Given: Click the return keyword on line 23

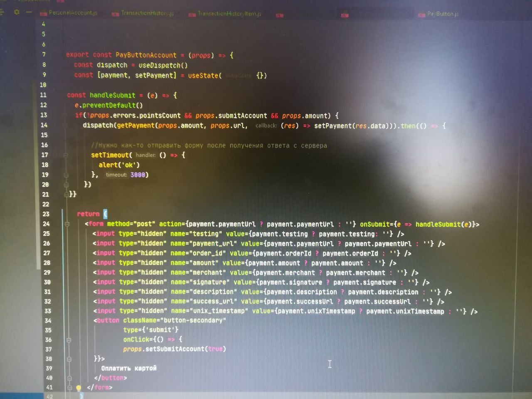Looking at the screenshot, I should (x=88, y=214).
